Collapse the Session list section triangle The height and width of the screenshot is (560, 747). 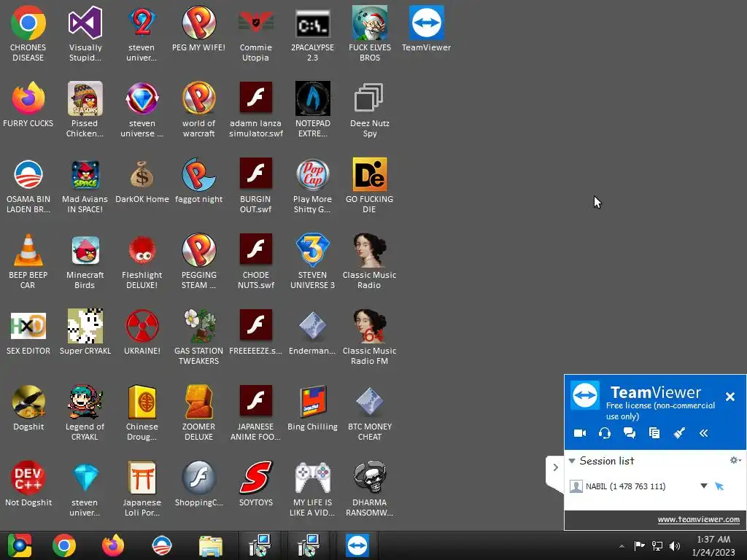[x=572, y=461]
